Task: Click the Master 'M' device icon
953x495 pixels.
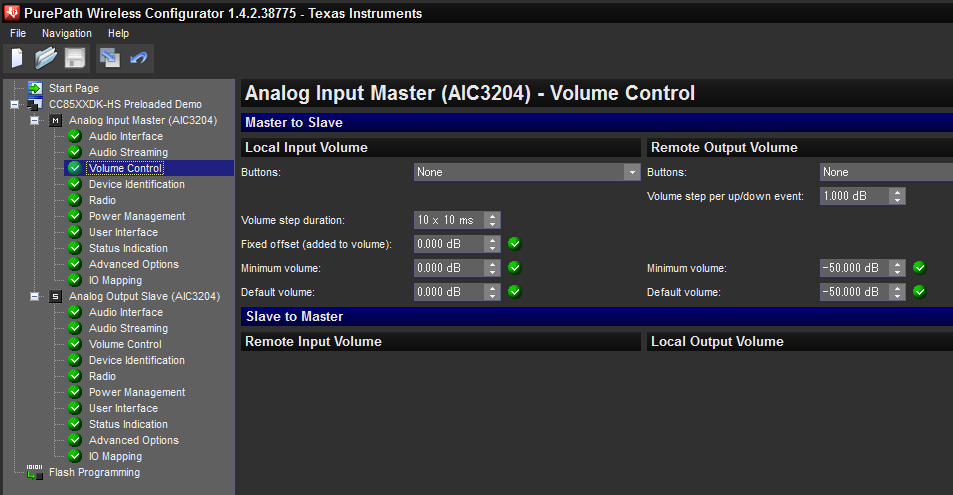Action: (x=55, y=120)
